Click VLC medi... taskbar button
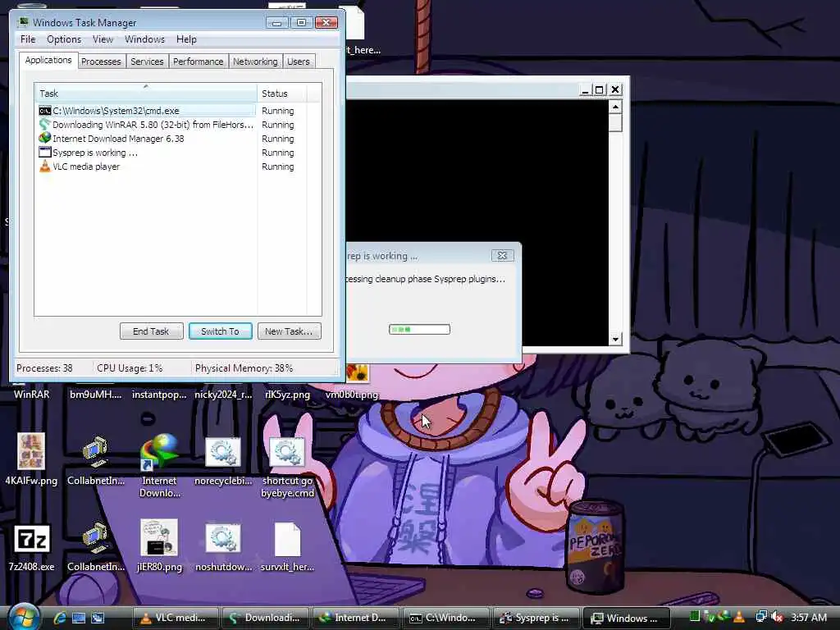The image size is (840, 630). click(x=176, y=618)
